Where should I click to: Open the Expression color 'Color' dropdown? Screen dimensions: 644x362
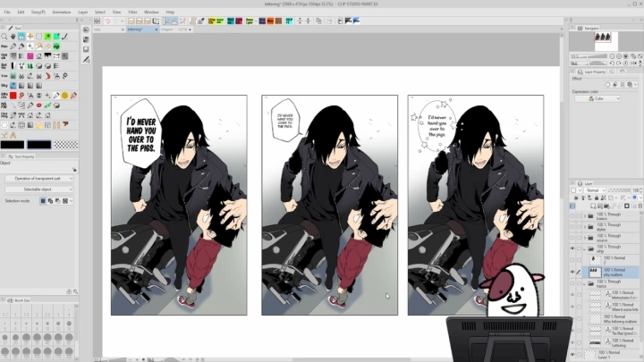point(597,98)
